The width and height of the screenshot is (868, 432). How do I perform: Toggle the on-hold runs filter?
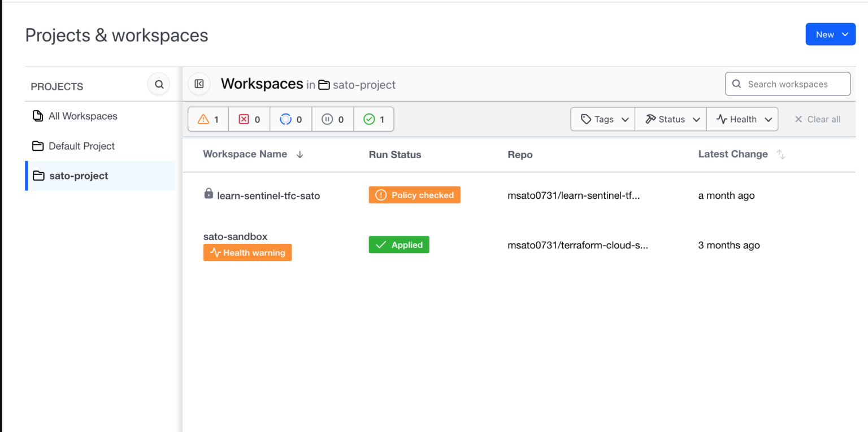pyautogui.click(x=332, y=119)
